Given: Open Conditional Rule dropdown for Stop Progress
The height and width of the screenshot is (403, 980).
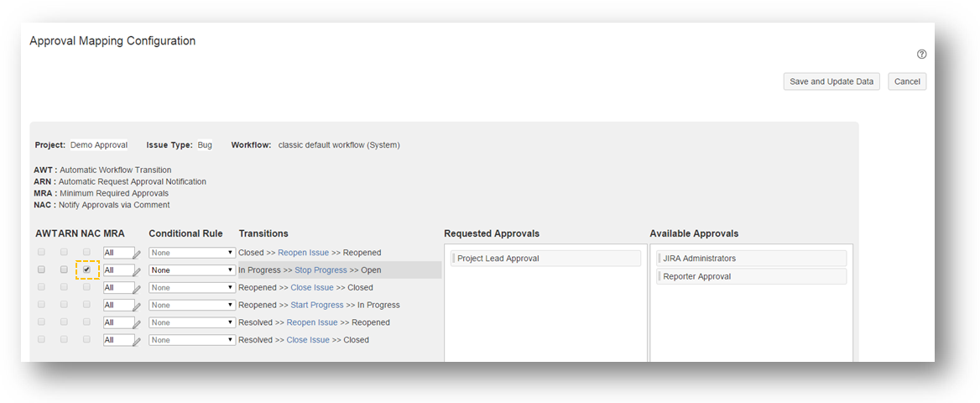Looking at the screenshot, I should 192,270.
